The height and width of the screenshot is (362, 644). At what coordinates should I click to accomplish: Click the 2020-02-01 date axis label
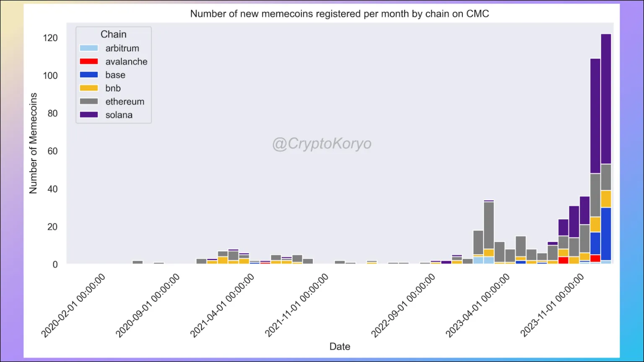coord(73,305)
